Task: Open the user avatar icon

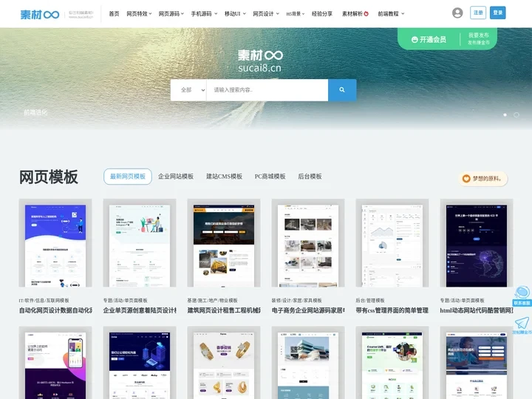Action: coord(457,13)
